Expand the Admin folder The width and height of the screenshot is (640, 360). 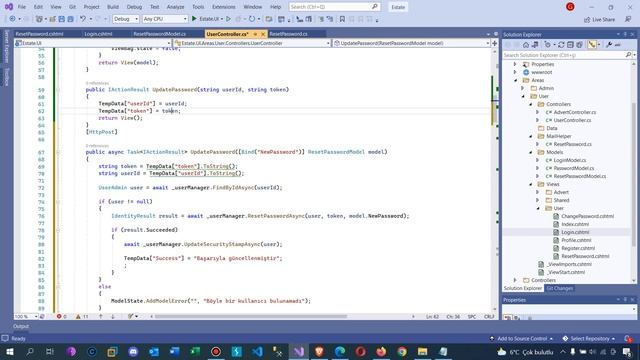pyautogui.click(x=523, y=88)
